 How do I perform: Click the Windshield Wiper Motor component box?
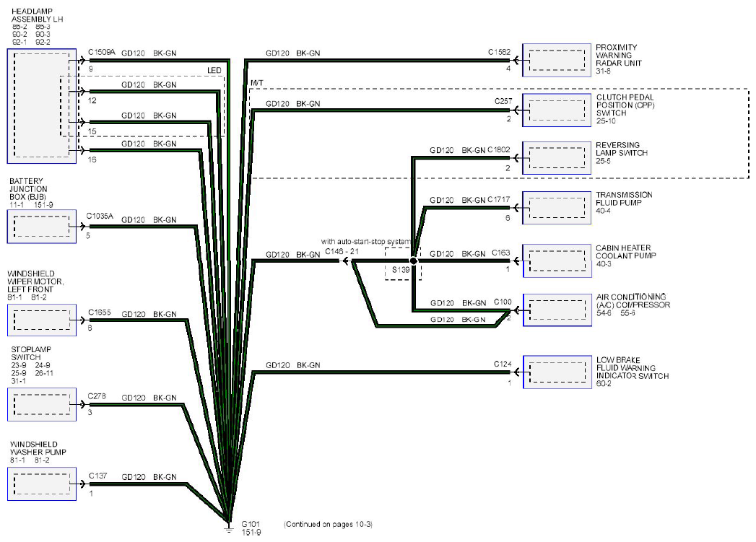coord(41,320)
